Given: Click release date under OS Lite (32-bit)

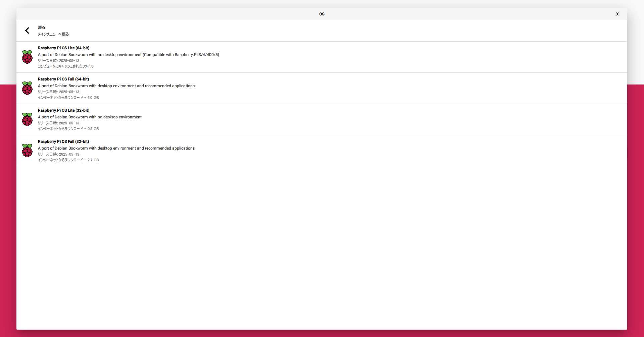Looking at the screenshot, I should [x=58, y=123].
